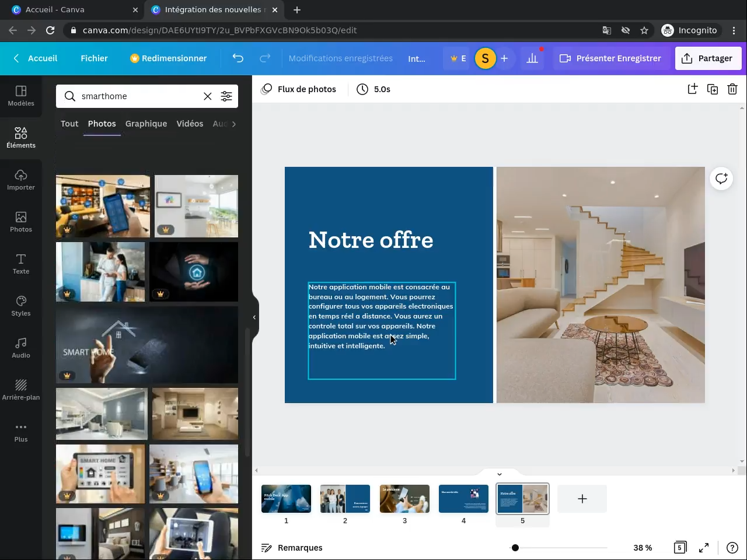Collapse the side panel with arrow handle
Screen dimensions: 747x560
click(254, 317)
